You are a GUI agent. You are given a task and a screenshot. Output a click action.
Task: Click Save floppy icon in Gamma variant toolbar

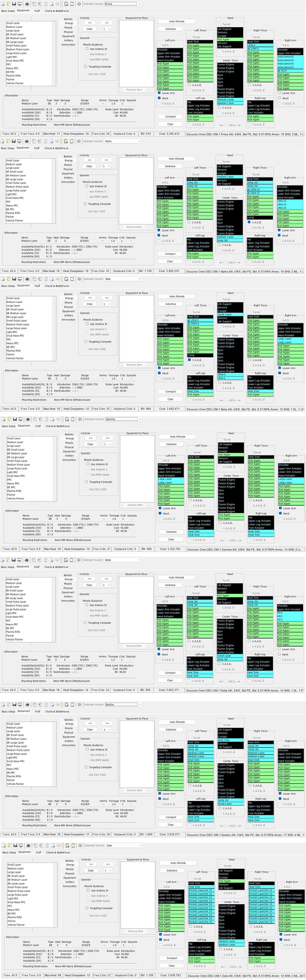[x=15, y=419]
